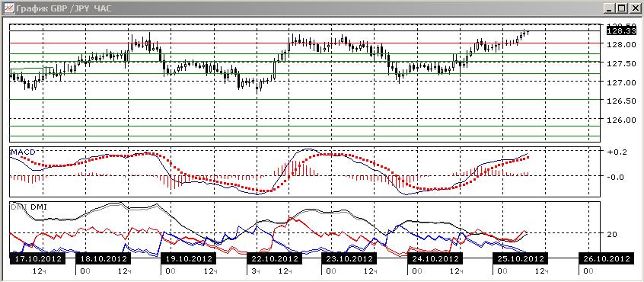Image resolution: width=644 pixels, height=282 pixels.
Task: Maximize the GBP/JPY chart window
Action: (622, 8)
